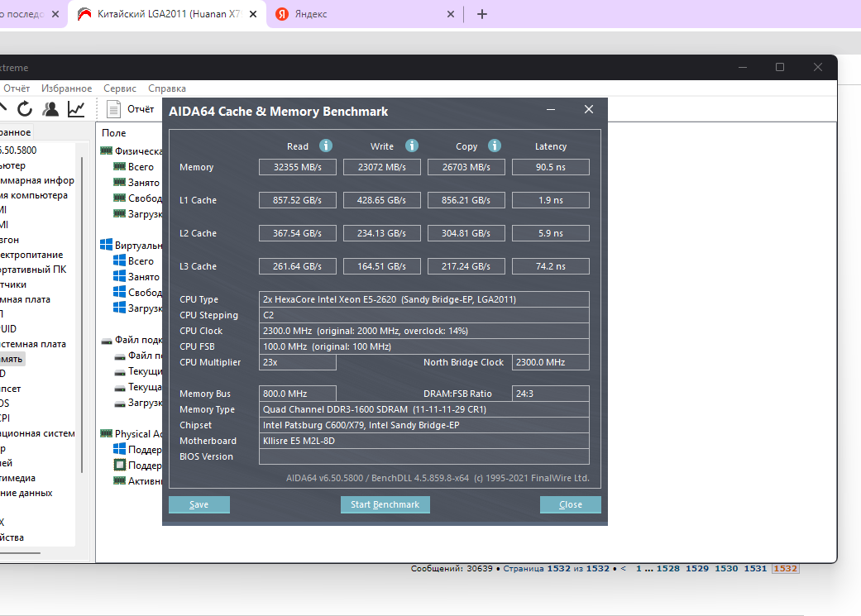The image size is (861, 616).
Task: Open the Справка menu
Action: coord(167,88)
